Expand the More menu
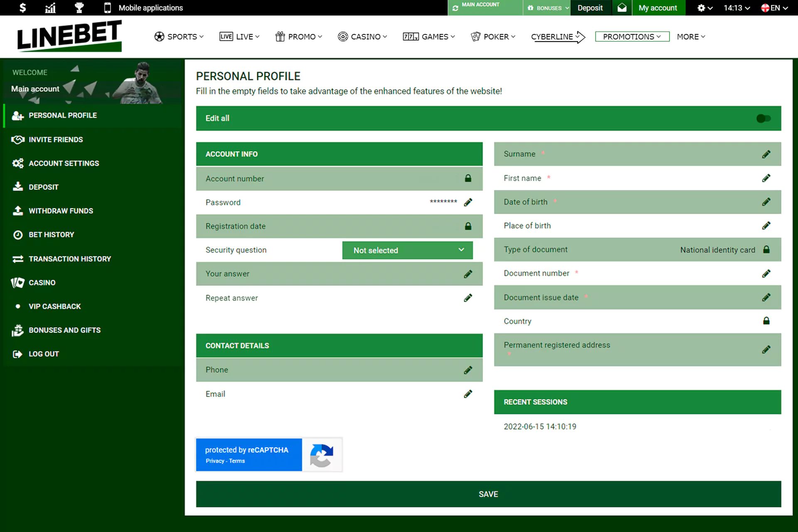This screenshot has height=532, width=798. (x=691, y=37)
